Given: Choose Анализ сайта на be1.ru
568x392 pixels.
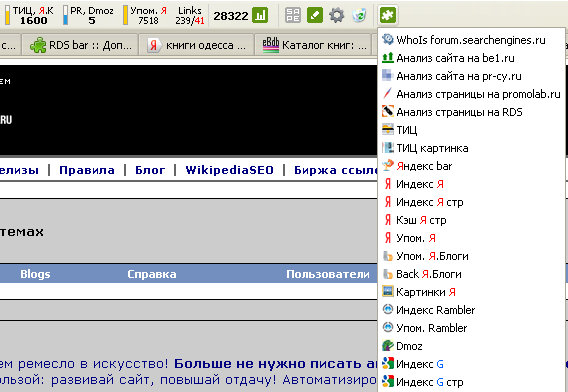Looking at the screenshot, I should 471,58.
